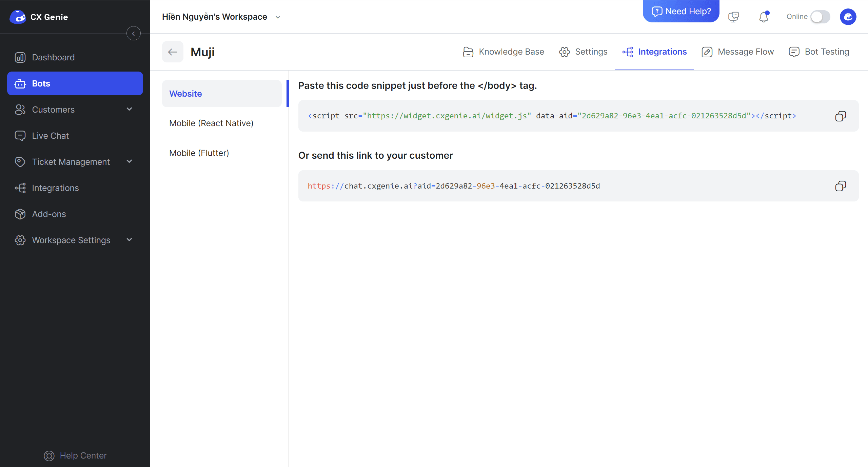Expand the Workspace Settings chevron

point(129,240)
